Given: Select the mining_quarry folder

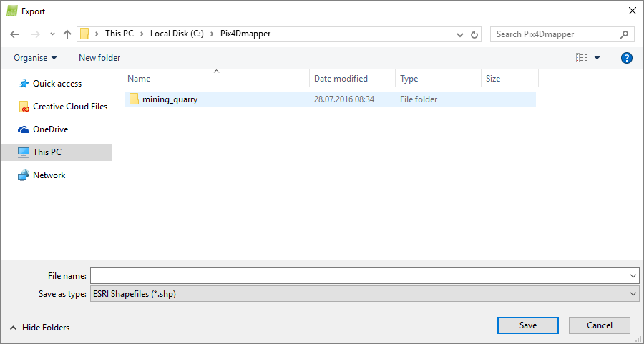Looking at the screenshot, I should click(169, 99).
